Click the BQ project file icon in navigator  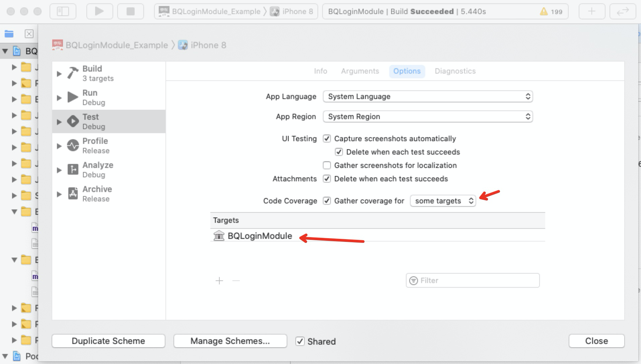[17, 51]
